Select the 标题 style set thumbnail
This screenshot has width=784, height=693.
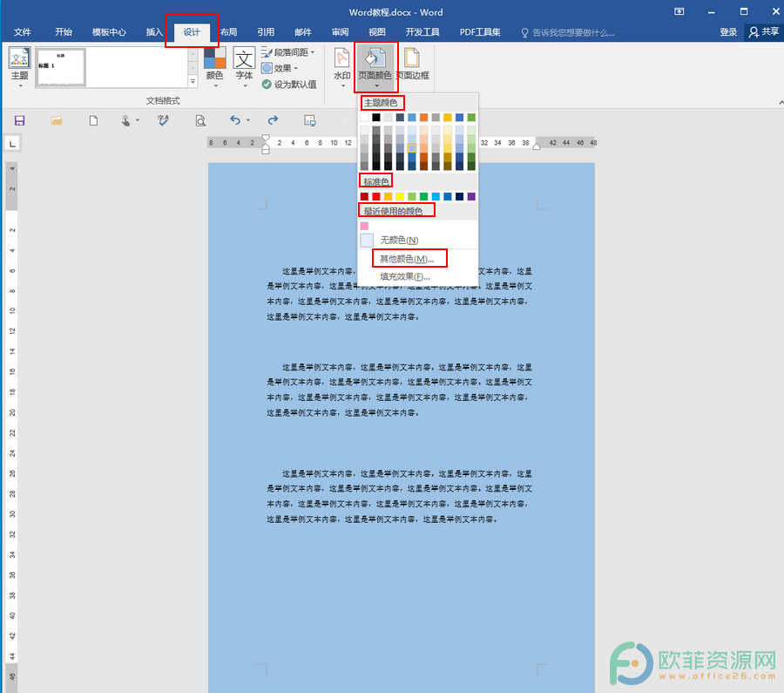click(x=61, y=67)
